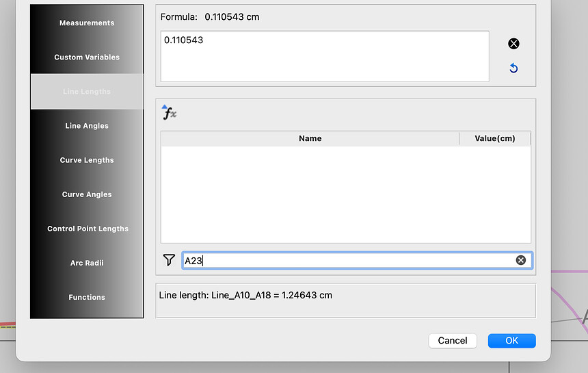Open the Functions tab
The image size is (588, 373).
click(87, 297)
